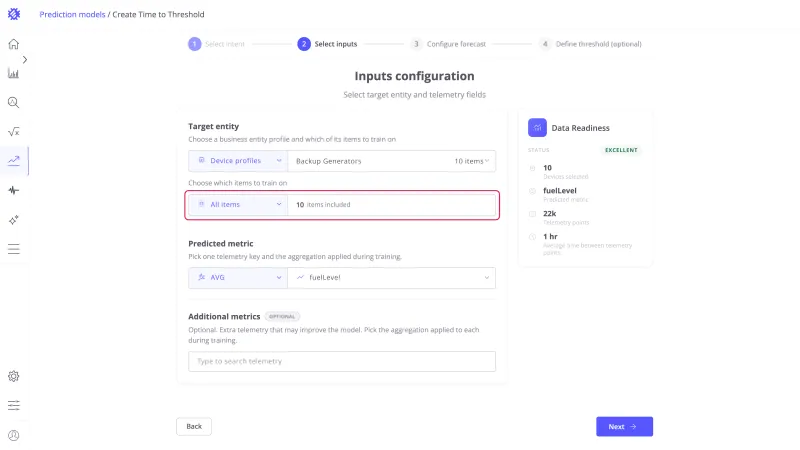
Task: Click the 1 hr average time value
Action: (x=550, y=236)
